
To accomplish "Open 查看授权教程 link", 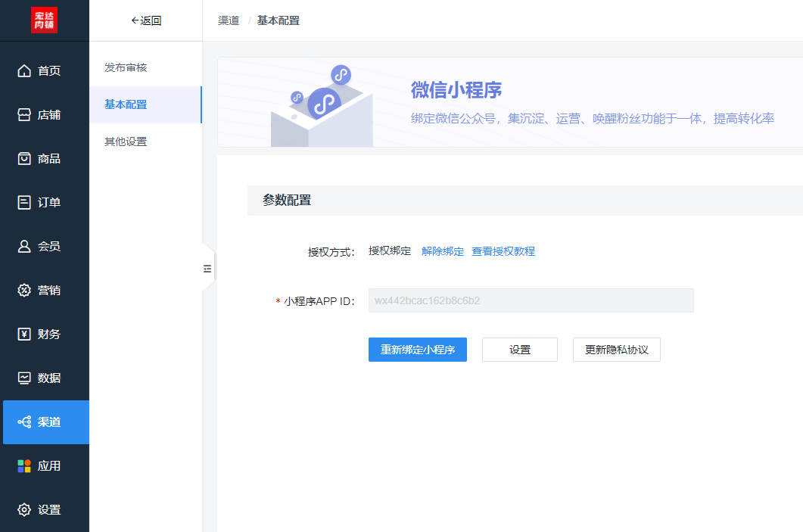I will (503, 251).
